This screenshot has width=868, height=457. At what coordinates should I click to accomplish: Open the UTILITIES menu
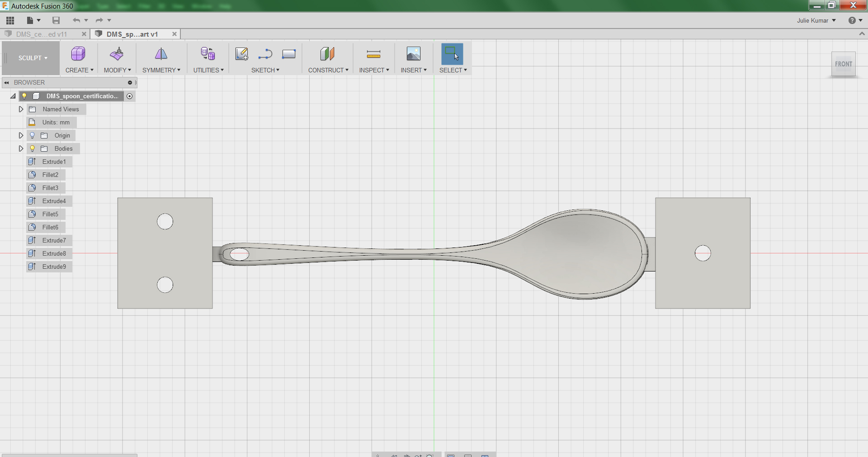(x=208, y=70)
